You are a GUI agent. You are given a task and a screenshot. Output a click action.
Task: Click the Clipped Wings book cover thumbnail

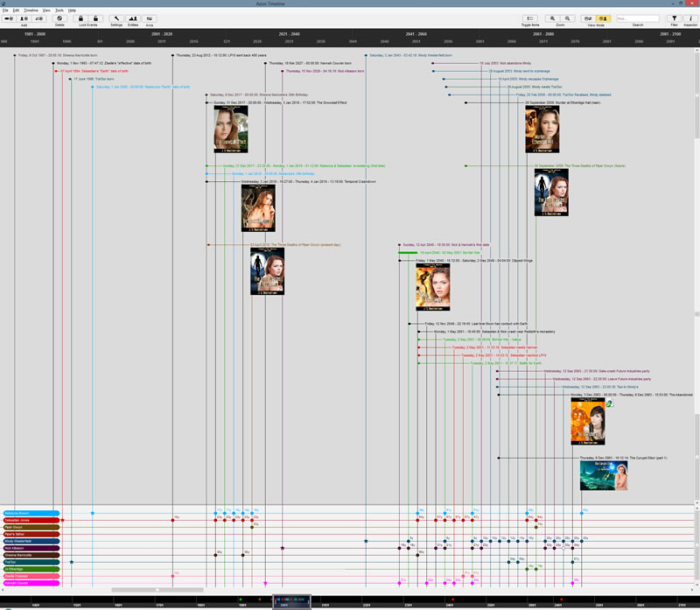pyautogui.click(x=433, y=287)
